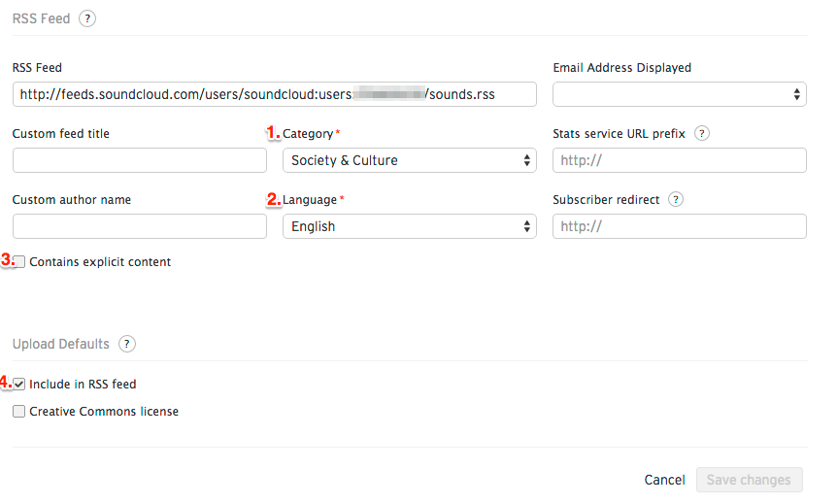Uncheck the Include in RSS feed checkbox
This screenshot has width=838, height=504.
point(18,384)
